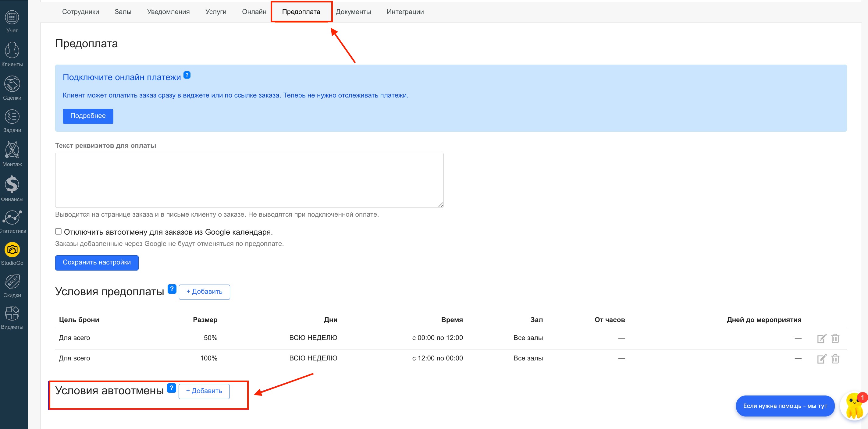Screen dimensions: 868x429
Task: Click the Подробнее button
Action: click(88, 116)
